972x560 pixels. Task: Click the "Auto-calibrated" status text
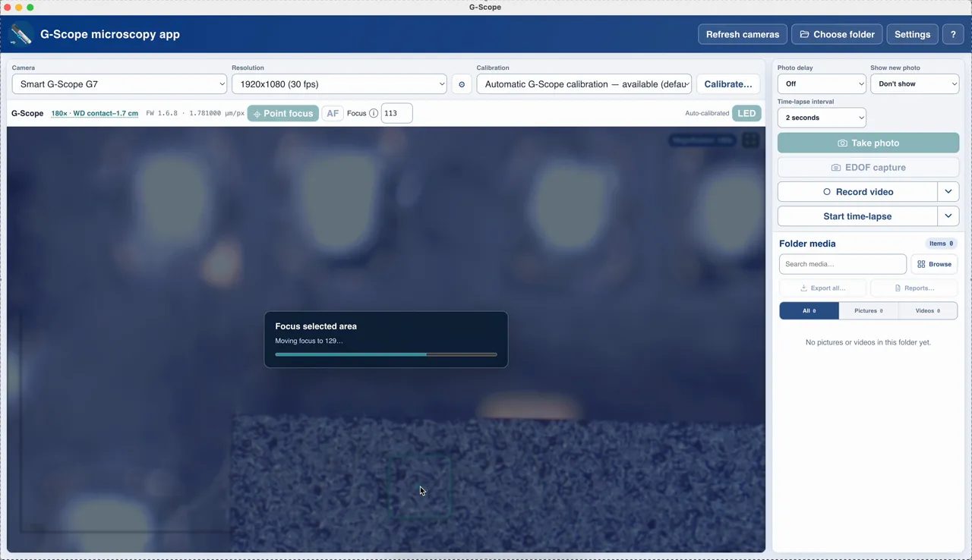coord(706,114)
